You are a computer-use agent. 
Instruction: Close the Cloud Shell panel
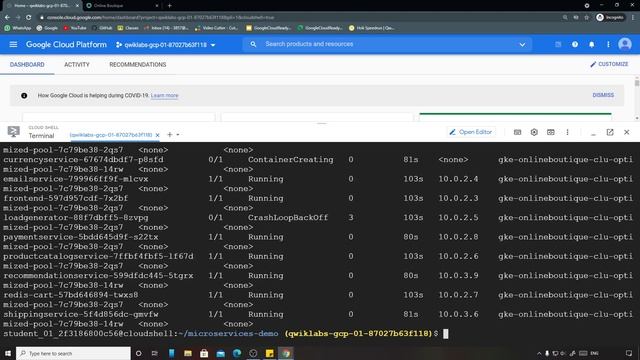[627, 132]
